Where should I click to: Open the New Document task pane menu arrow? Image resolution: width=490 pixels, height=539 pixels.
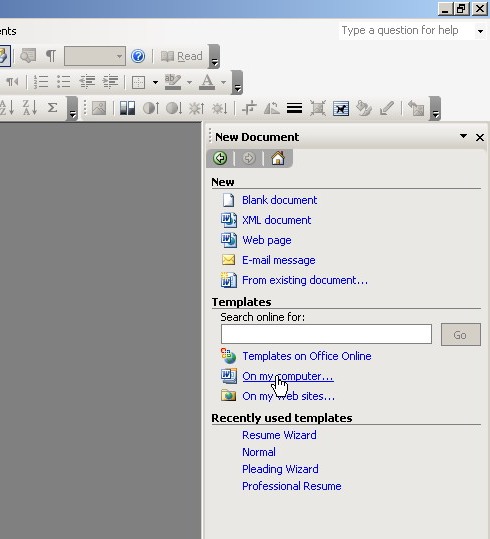[x=463, y=136]
